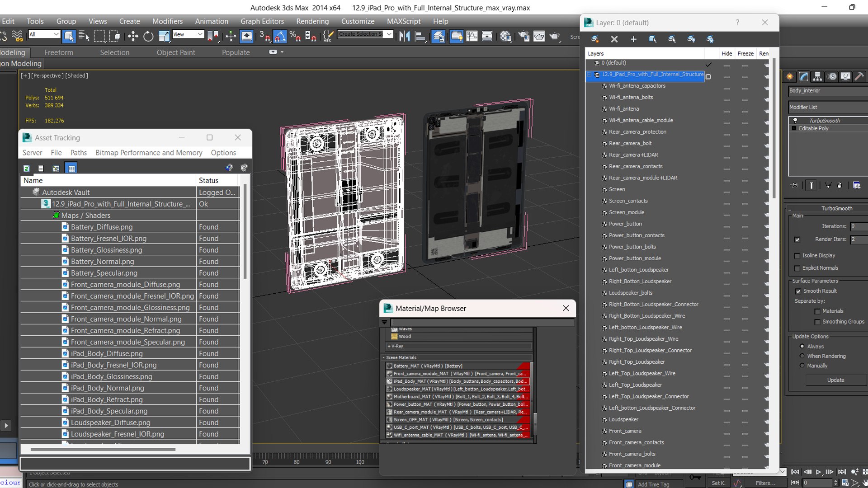Click the Hide column header in Layer dialog
The width and height of the screenshot is (868, 488).
[x=726, y=53]
